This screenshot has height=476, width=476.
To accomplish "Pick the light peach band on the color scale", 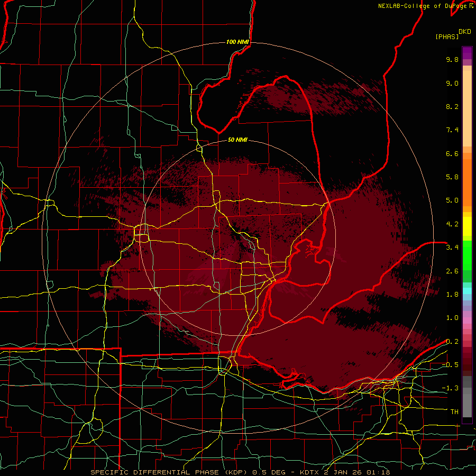I will click(467, 108).
